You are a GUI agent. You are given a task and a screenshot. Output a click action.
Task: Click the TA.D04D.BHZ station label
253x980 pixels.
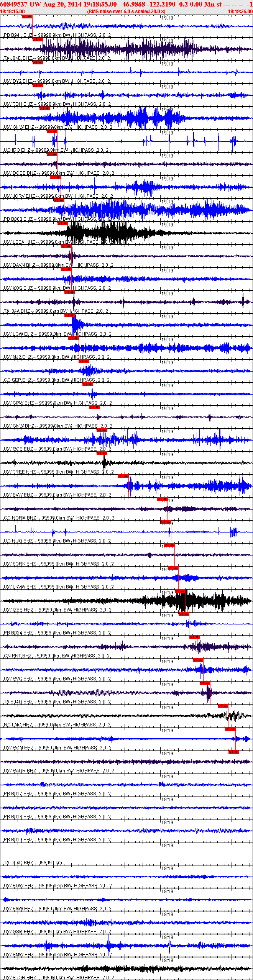(x=19, y=863)
